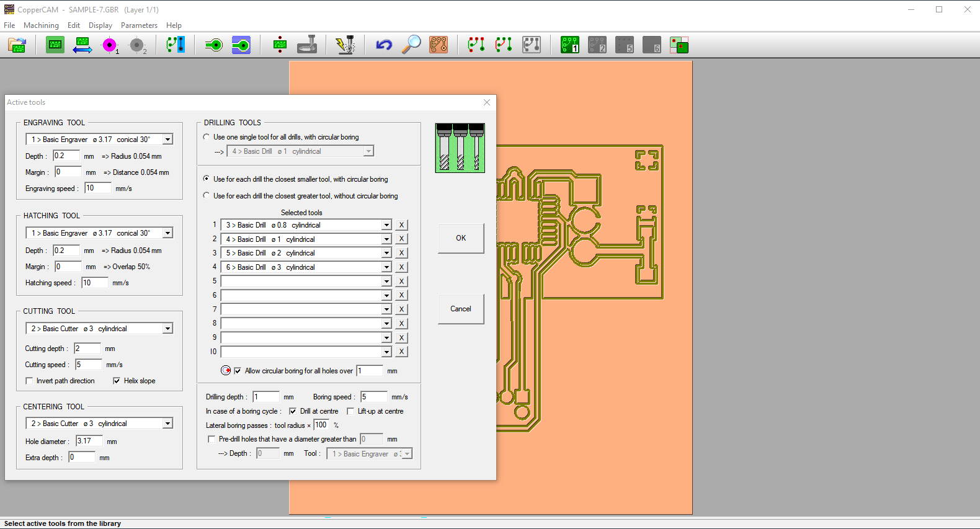Screen dimensions: 980x529
Task: Click the layer 1 toolbar icon
Action: pyautogui.click(x=569, y=45)
